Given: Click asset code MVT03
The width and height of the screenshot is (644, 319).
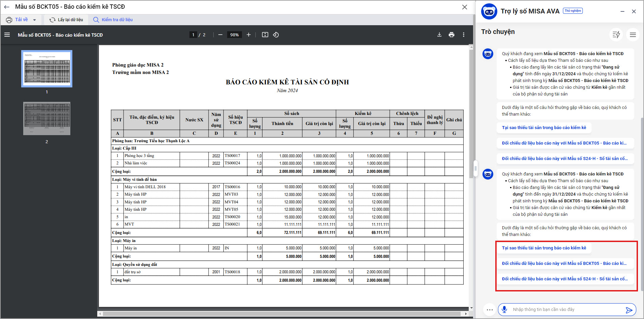Looking at the screenshot, I should point(231,194).
